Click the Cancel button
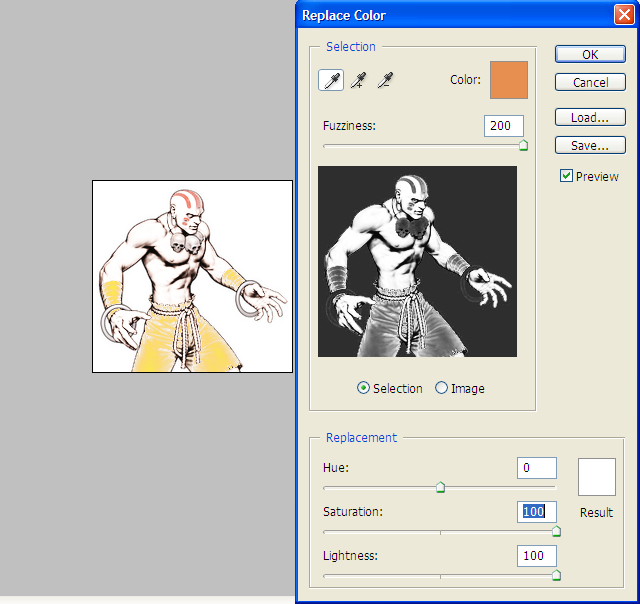The image size is (640, 604). tap(590, 82)
